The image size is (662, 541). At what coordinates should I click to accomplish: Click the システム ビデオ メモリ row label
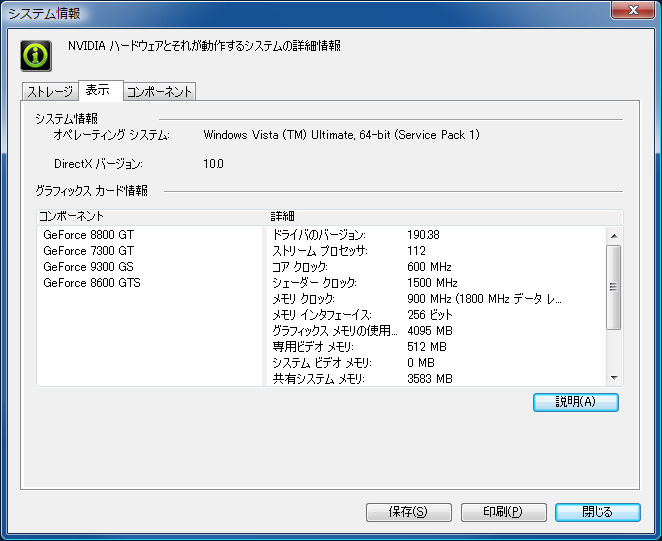[322, 363]
